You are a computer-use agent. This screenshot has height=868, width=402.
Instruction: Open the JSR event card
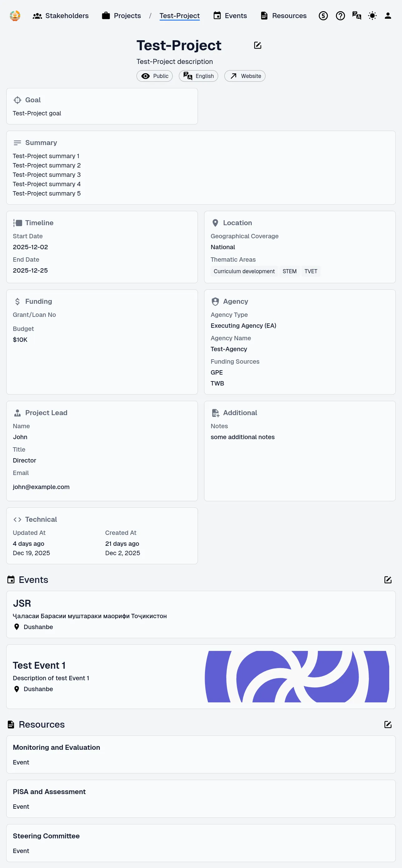[x=201, y=614]
